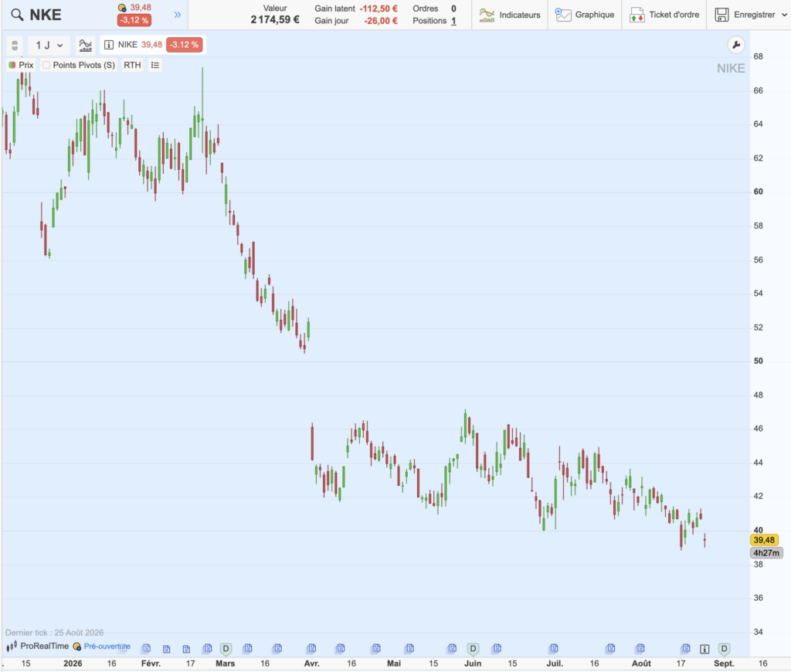Click the NIKE 39,48 price in chart header

(152, 45)
